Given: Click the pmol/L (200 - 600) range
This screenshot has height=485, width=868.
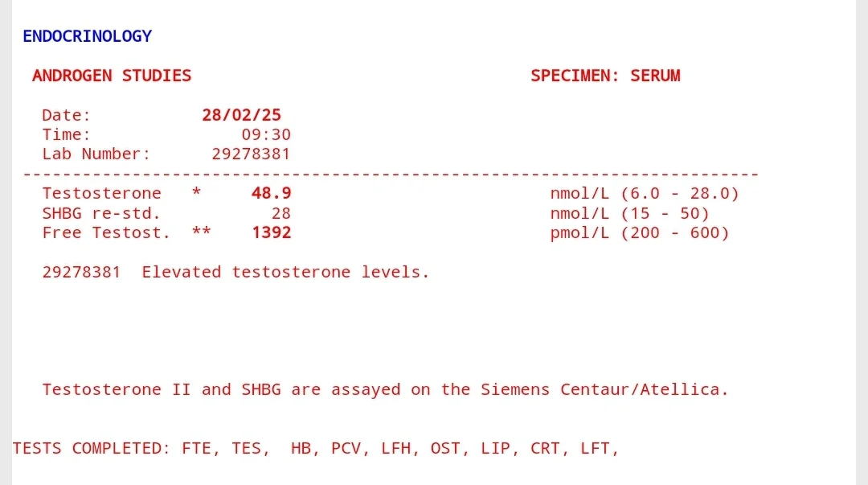Looking at the screenshot, I should (x=640, y=233).
